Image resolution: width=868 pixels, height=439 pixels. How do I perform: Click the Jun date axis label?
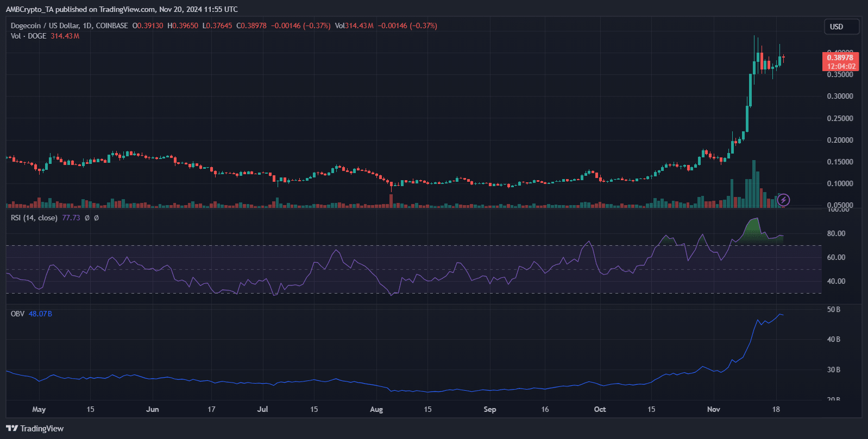click(153, 409)
